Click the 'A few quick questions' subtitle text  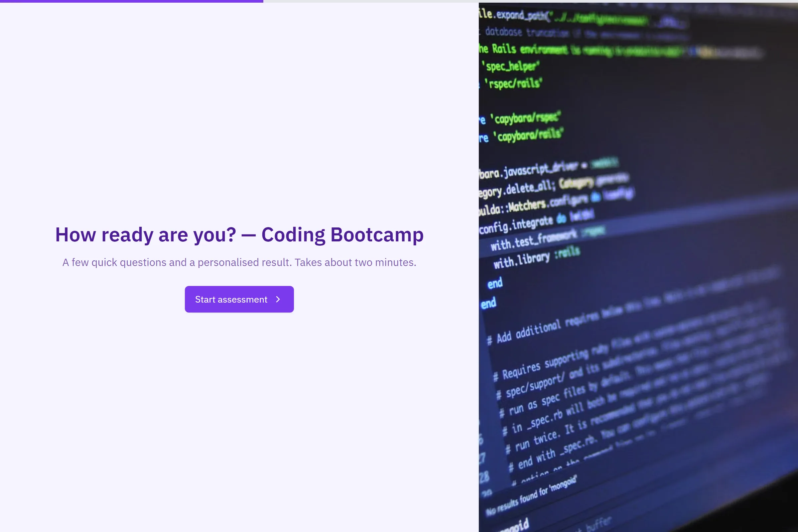point(239,262)
